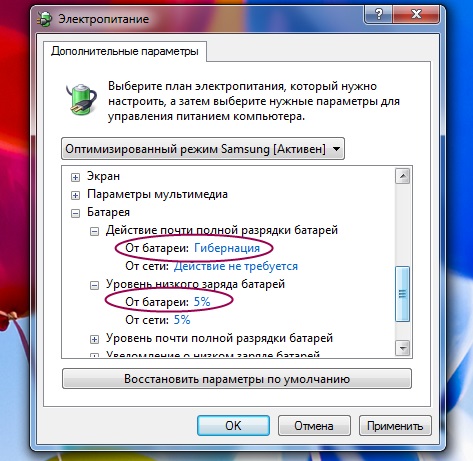Click the Отмена button
Viewport: 473px width, 461px height.
tap(314, 425)
